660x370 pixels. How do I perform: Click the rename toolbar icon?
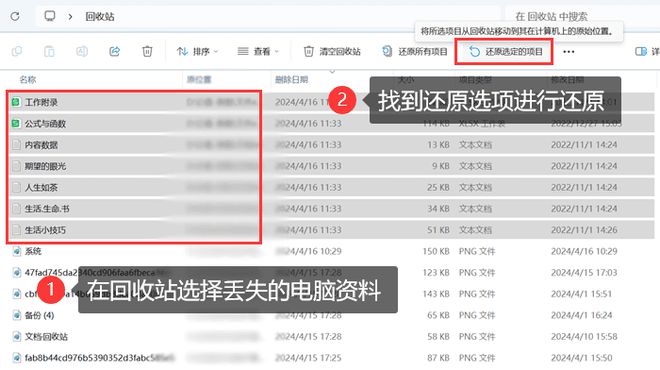pos(82,51)
